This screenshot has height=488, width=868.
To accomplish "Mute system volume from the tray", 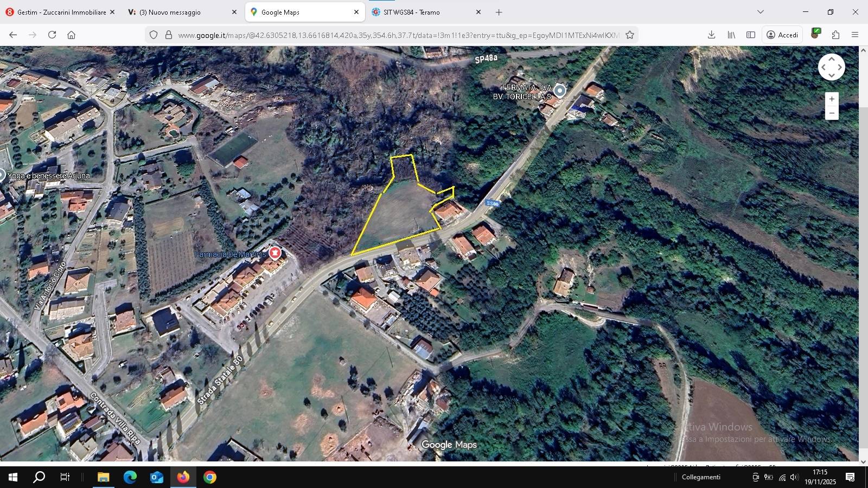I will point(795,477).
